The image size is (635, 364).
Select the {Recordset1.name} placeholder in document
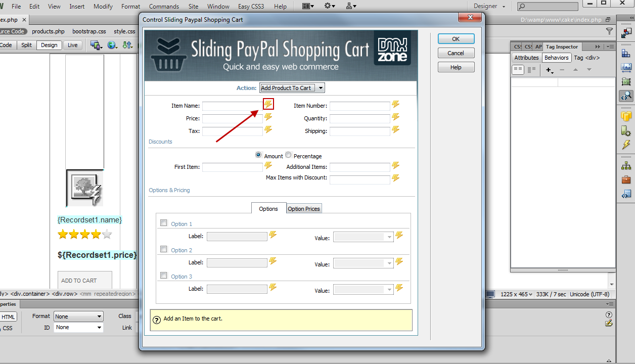(90, 220)
